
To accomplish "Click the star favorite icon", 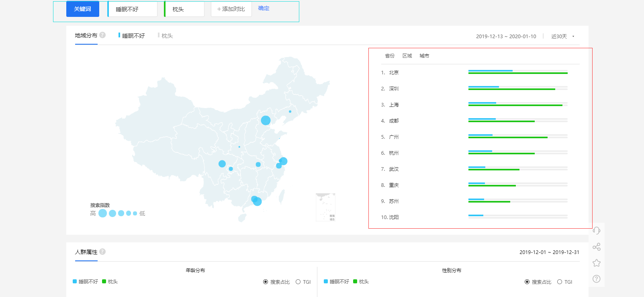I will coord(597,263).
